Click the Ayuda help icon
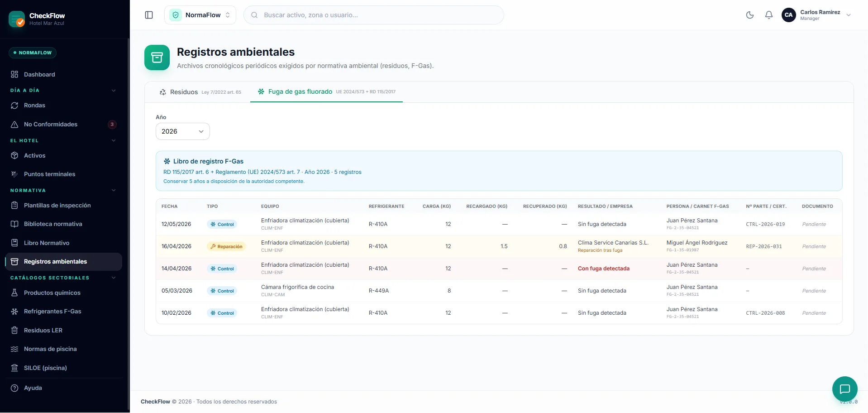 click(x=14, y=388)
